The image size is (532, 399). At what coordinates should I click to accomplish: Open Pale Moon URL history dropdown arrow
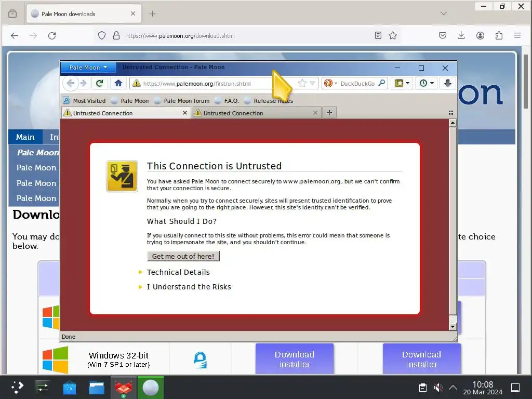[312, 83]
